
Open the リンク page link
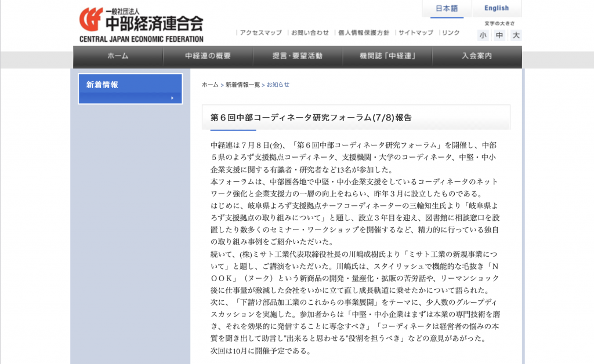pyautogui.click(x=450, y=32)
